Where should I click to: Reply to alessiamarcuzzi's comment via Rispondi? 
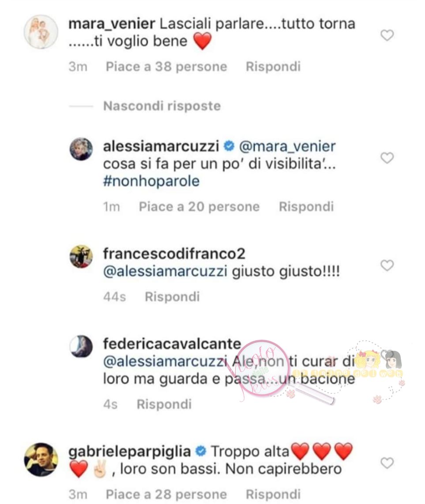[x=306, y=206]
